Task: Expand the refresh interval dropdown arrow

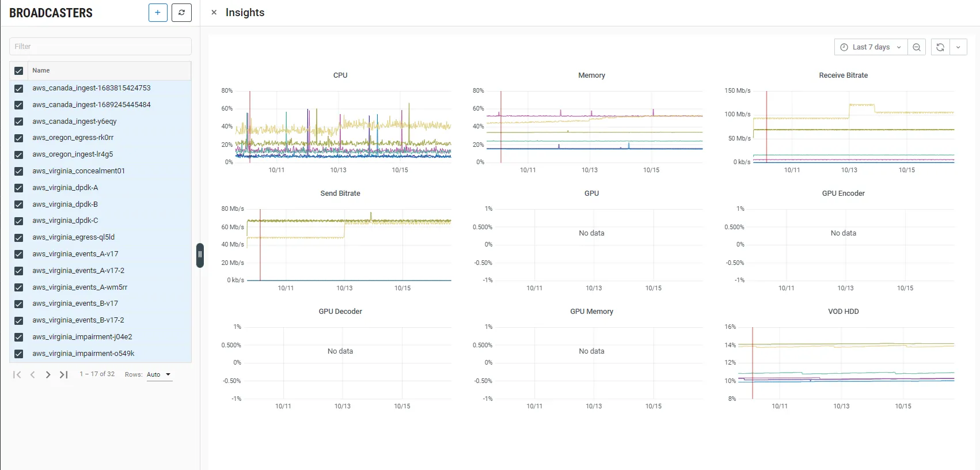Action: click(x=958, y=47)
